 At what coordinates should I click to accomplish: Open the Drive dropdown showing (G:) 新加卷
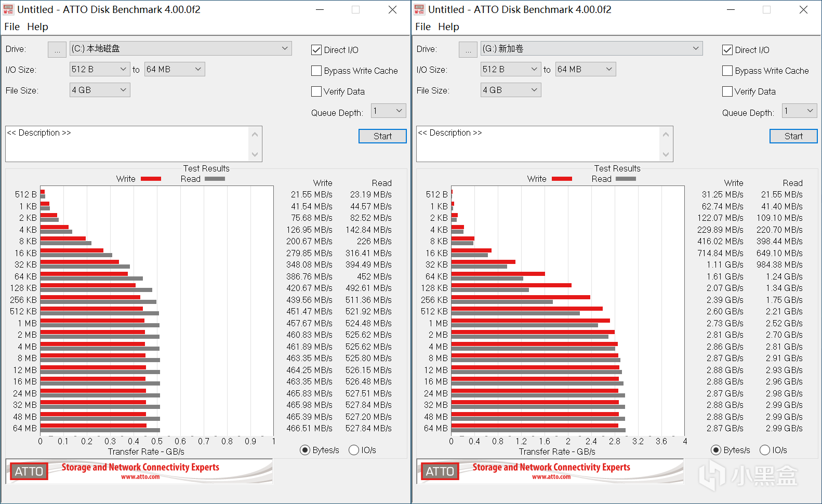pyautogui.click(x=592, y=48)
